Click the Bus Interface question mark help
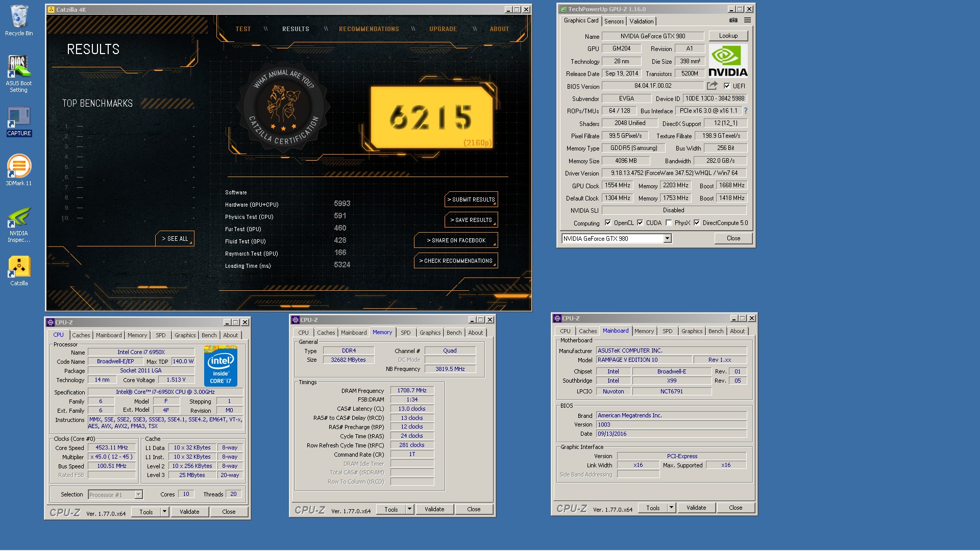980x551 pixels. click(x=746, y=111)
